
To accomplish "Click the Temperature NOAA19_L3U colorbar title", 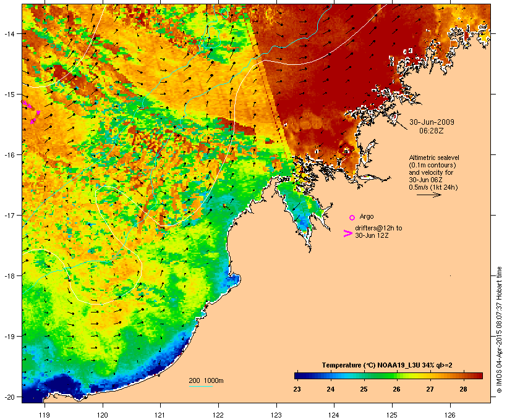I will click(387, 365).
